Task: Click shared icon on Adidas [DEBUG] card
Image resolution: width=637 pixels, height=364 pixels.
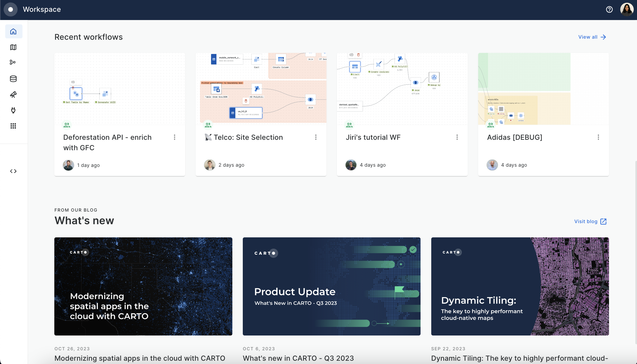Action: tap(491, 125)
